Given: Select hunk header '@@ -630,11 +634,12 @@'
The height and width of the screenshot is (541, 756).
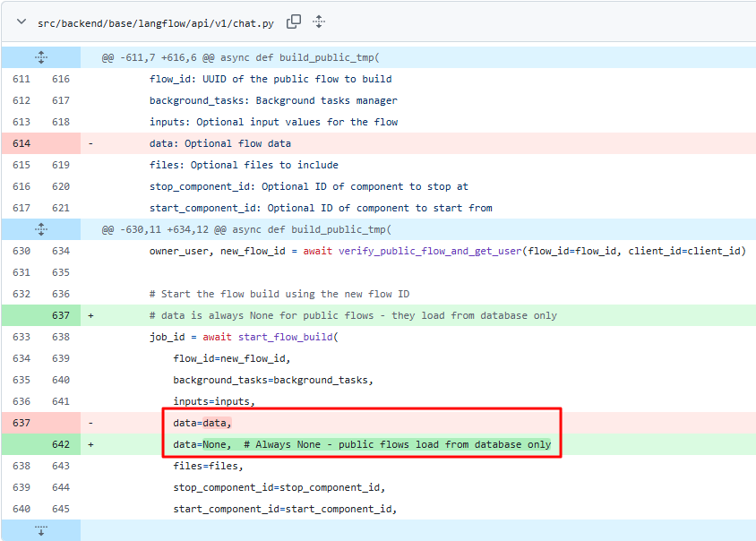Looking at the screenshot, I should click(x=163, y=229).
